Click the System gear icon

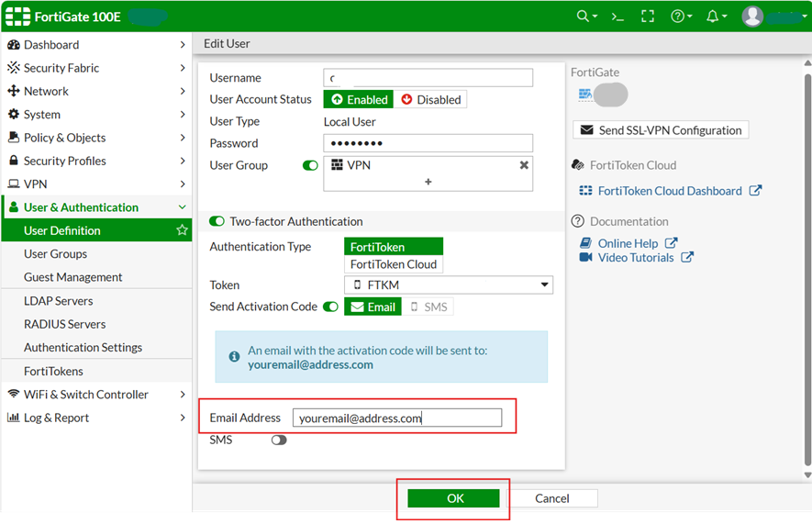[x=14, y=115]
